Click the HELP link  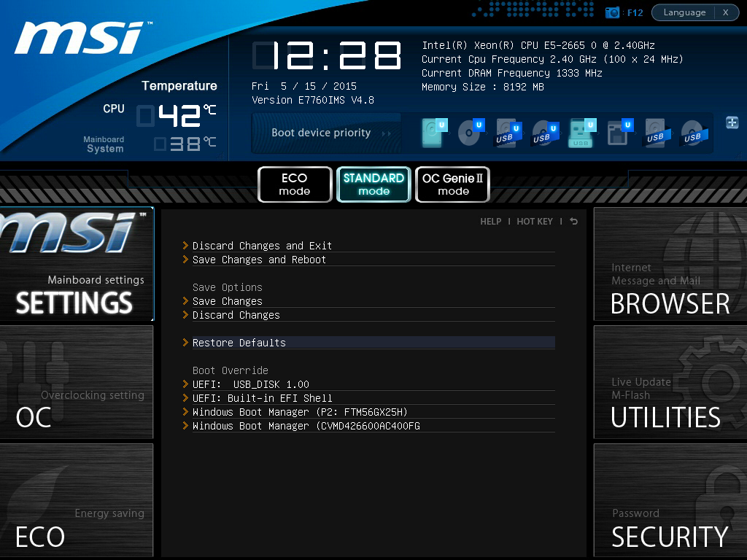491,222
